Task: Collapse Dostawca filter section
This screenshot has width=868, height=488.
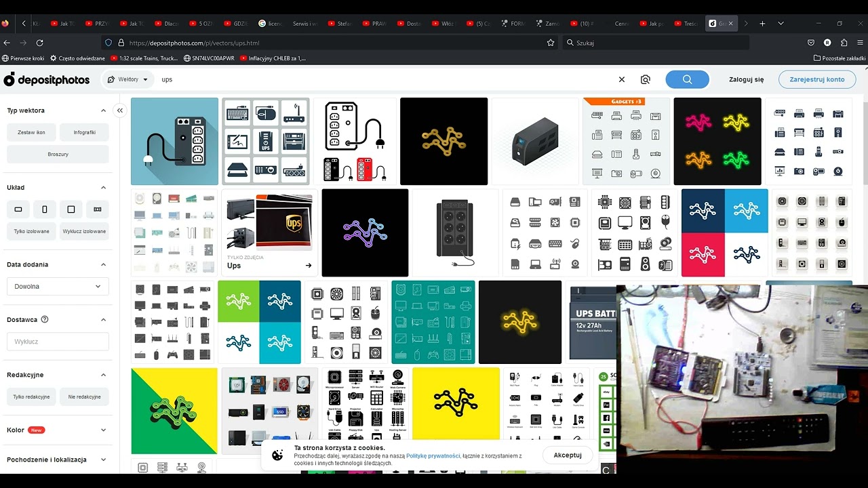Action: tap(104, 319)
